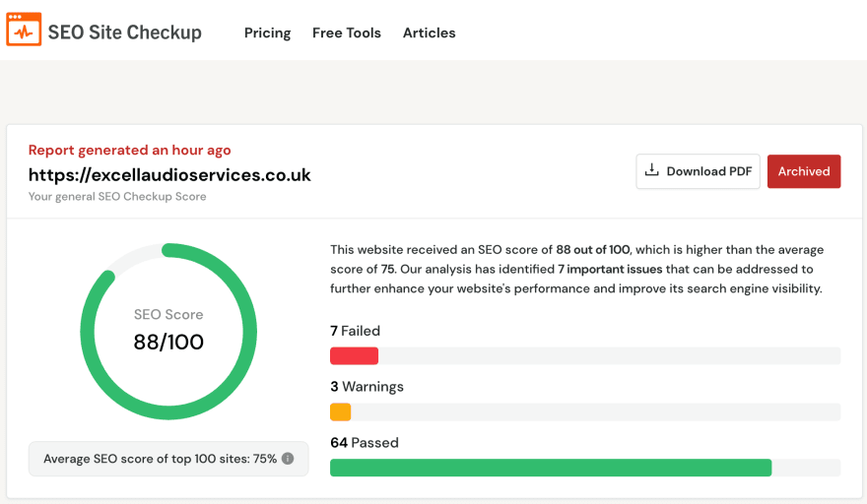Screen dimensions: 867x504
Task: Click the SEO Site Checkup brand name
Action: pos(125,32)
